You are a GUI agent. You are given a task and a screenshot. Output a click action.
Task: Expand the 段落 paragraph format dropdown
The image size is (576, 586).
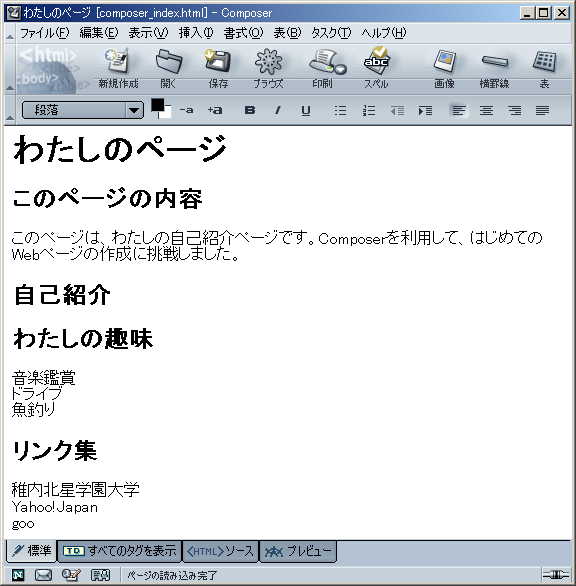134,110
